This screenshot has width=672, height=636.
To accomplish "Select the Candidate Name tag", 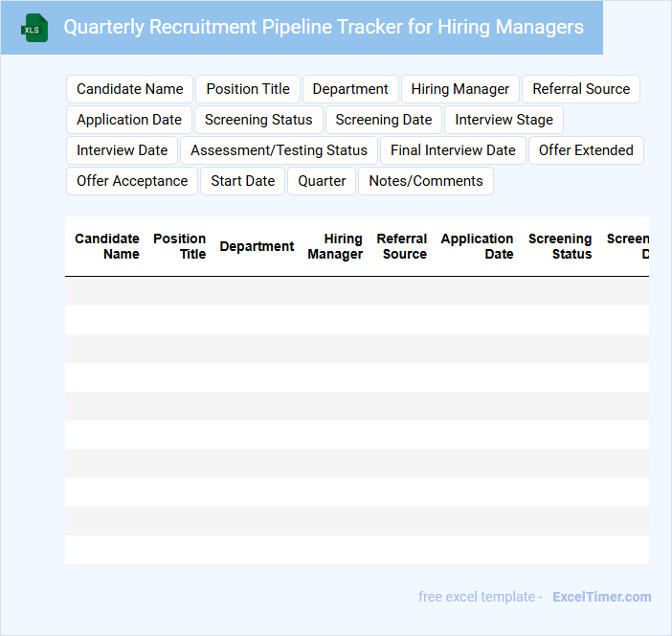I will tap(130, 89).
